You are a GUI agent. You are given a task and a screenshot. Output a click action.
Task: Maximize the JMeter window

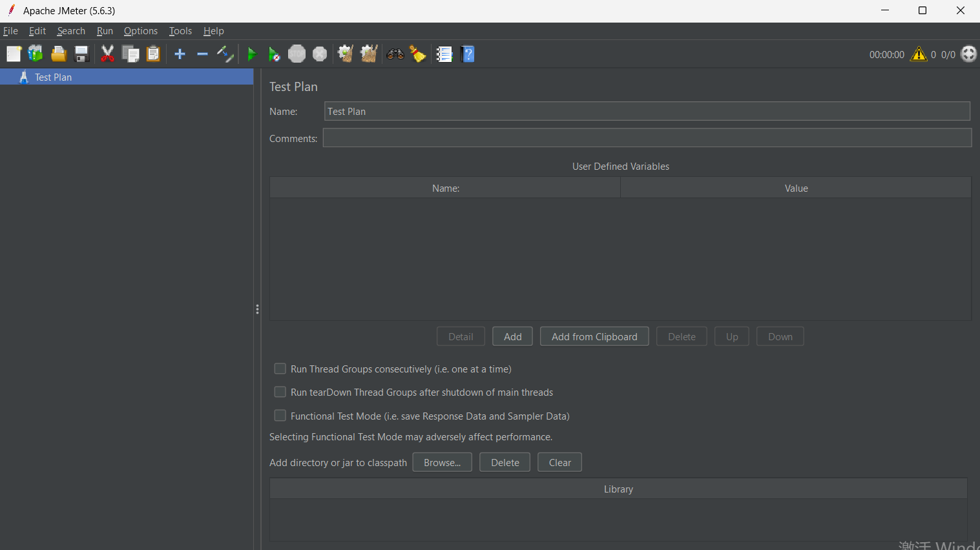click(x=923, y=10)
